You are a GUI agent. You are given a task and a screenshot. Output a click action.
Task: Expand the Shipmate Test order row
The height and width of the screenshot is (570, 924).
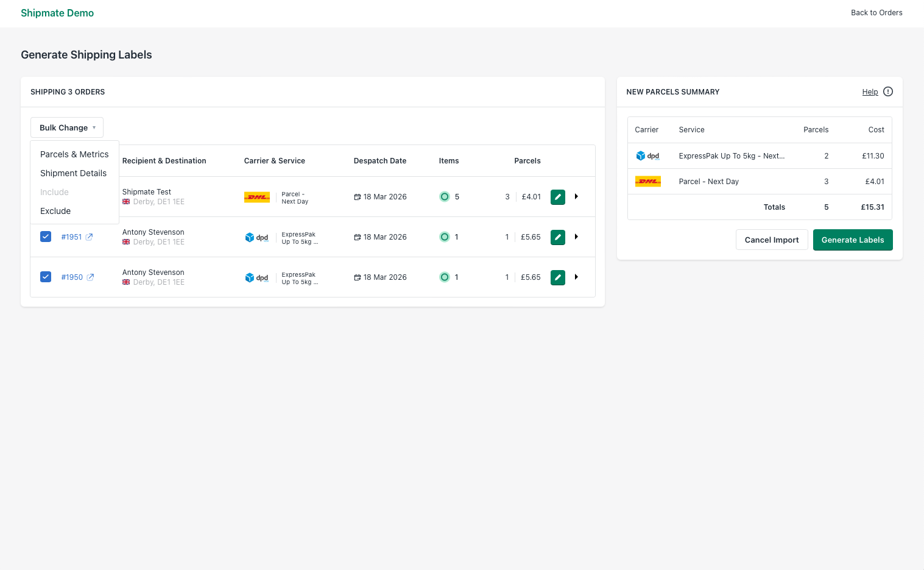coord(576,196)
